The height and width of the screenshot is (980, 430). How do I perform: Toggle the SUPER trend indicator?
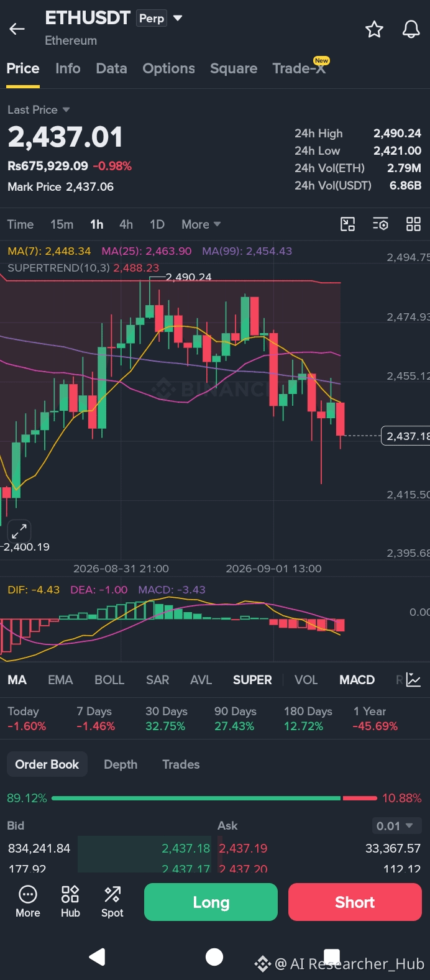(x=252, y=680)
